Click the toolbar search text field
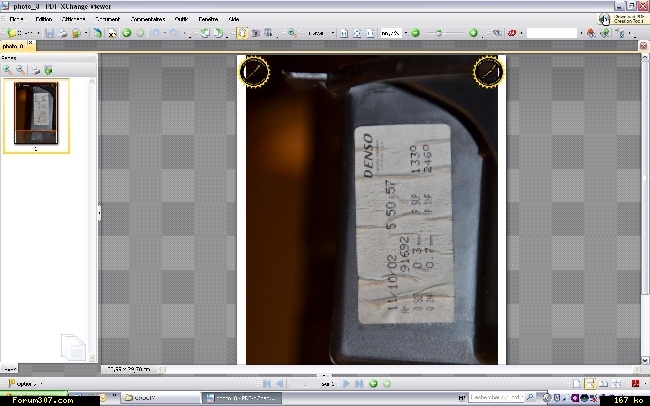650x406 pixels. tap(552, 33)
